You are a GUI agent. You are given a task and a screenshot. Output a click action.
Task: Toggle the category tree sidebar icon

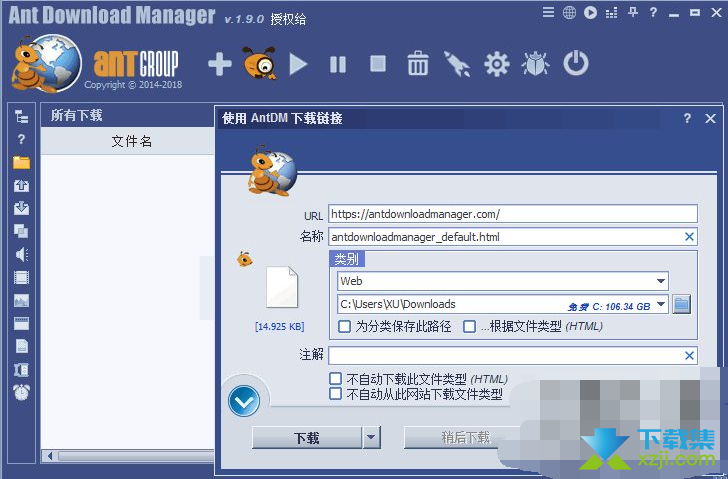point(21,116)
